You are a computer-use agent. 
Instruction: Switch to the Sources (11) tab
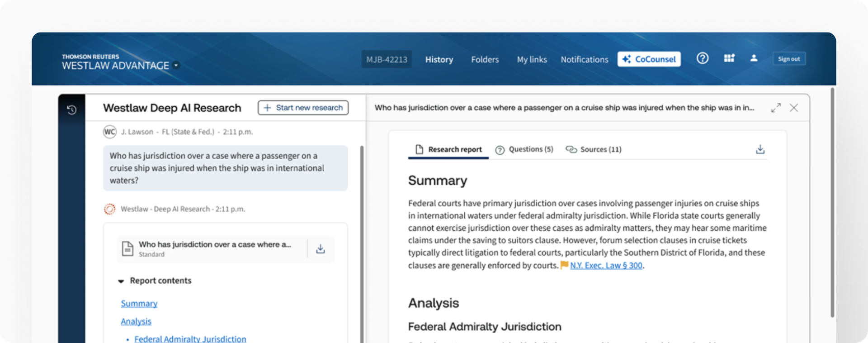[x=594, y=149]
